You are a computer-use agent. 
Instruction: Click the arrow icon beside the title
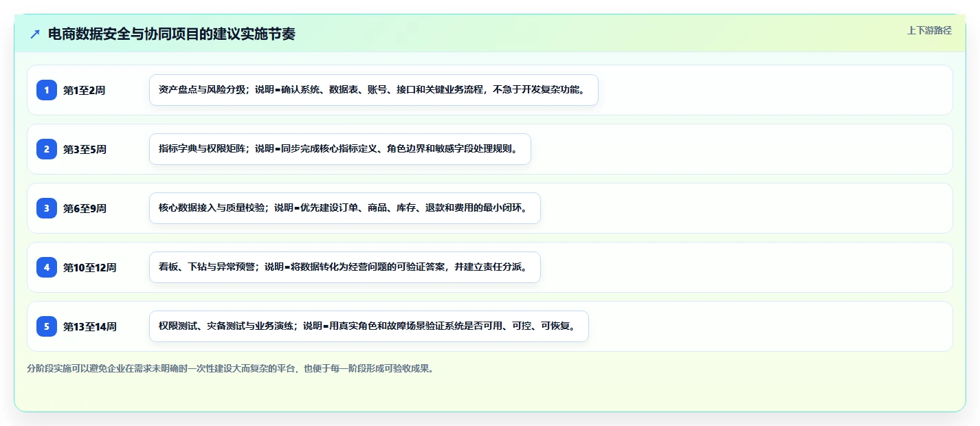35,34
